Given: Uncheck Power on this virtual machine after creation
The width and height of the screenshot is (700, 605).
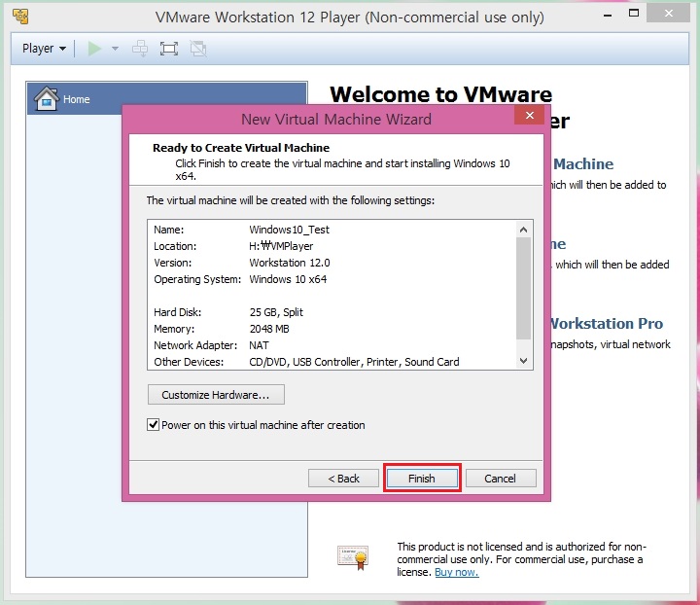Looking at the screenshot, I should pos(154,425).
